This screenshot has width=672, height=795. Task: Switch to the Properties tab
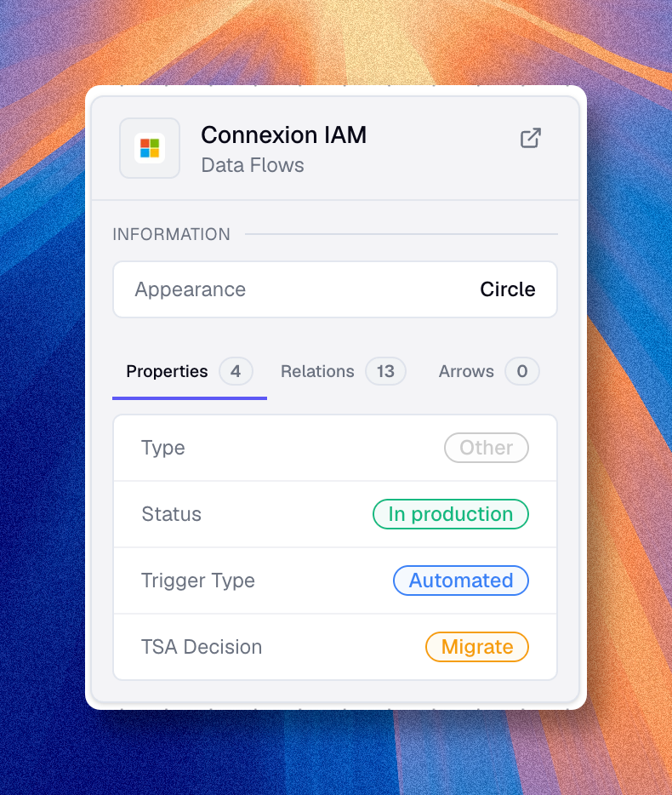point(167,371)
